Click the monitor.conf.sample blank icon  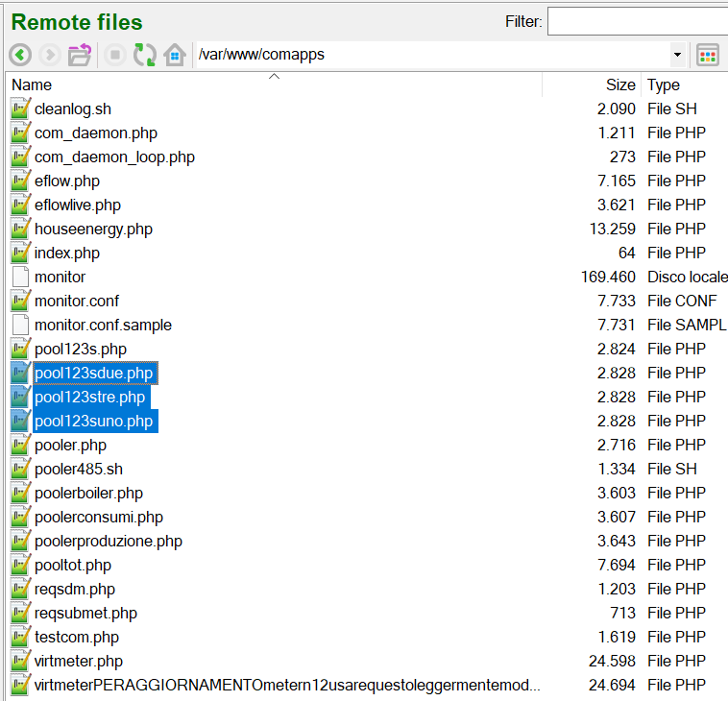(20, 325)
